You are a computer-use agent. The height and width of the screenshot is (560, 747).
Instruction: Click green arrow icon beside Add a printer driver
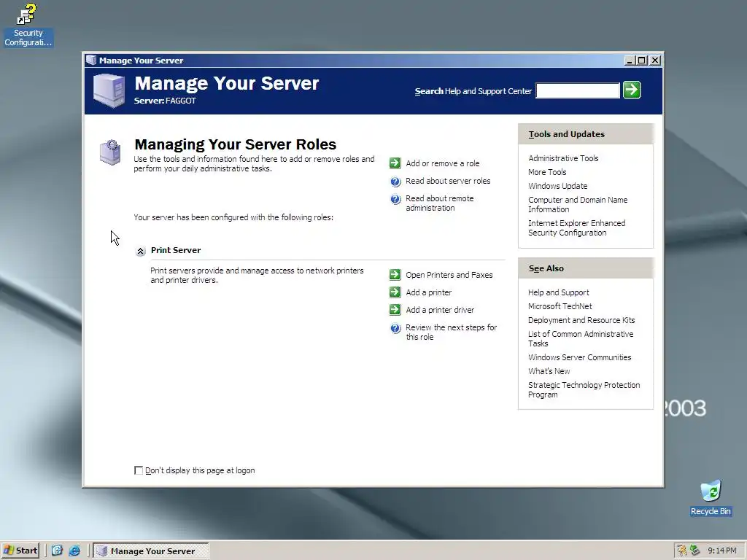coord(395,309)
